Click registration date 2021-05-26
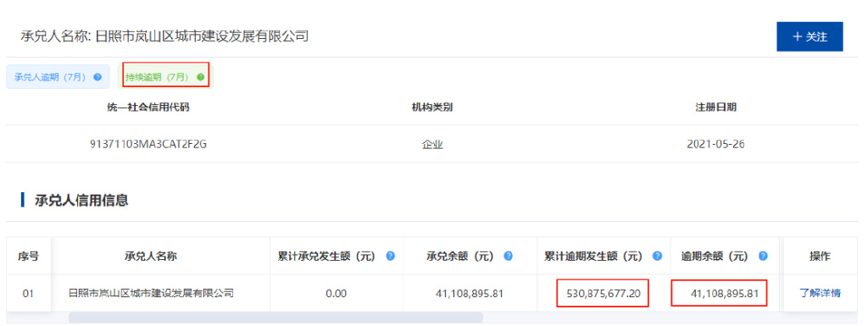 [x=715, y=144]
